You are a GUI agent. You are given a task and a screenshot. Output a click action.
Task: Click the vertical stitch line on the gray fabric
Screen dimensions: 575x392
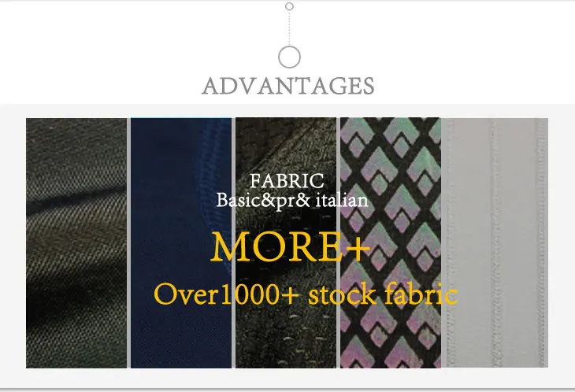coord(495,243)
